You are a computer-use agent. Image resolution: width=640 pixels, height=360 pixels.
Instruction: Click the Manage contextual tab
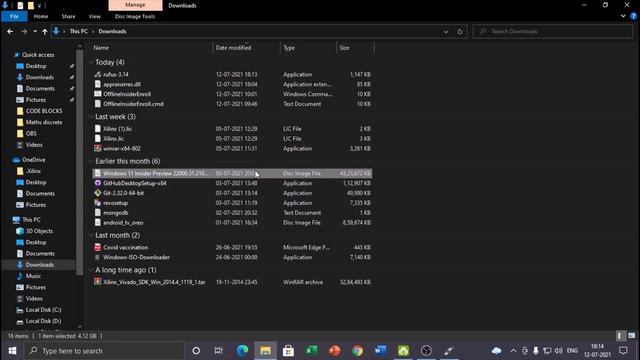pos(135,5)
